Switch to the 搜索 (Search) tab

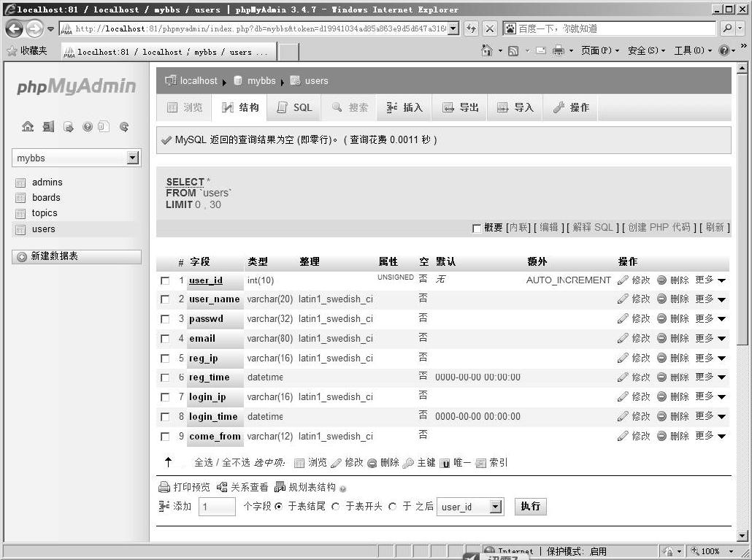[x=350, y=107]
